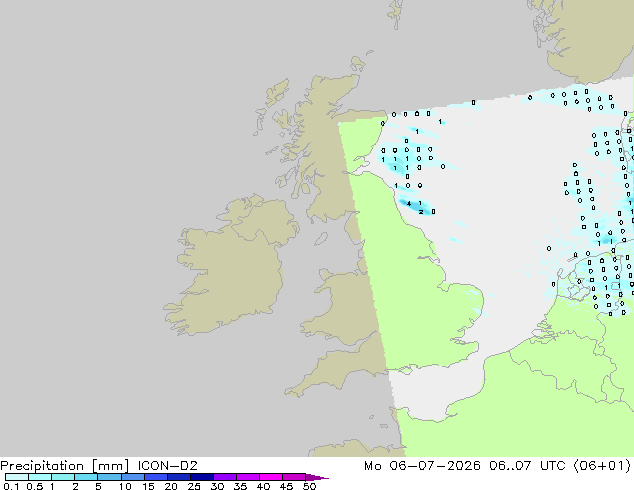
Task: Click the value 4 precipitation marker offshore
Action: pos(409,203)
